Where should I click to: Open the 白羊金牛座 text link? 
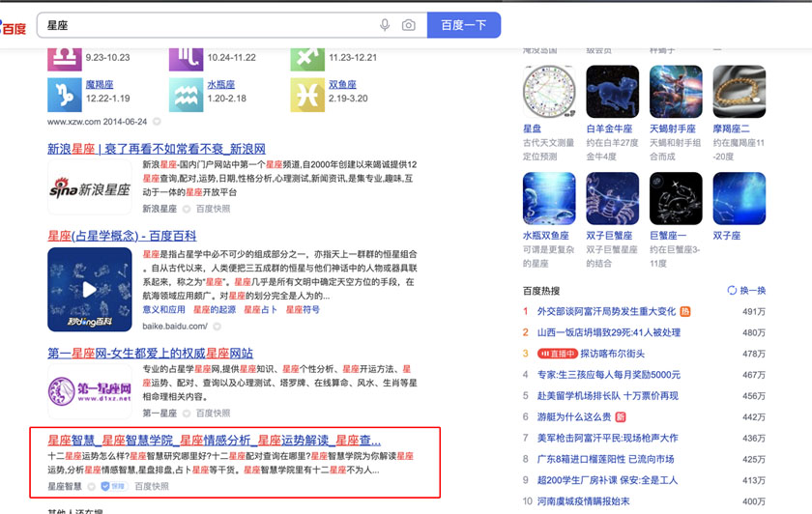pos(609,128)
